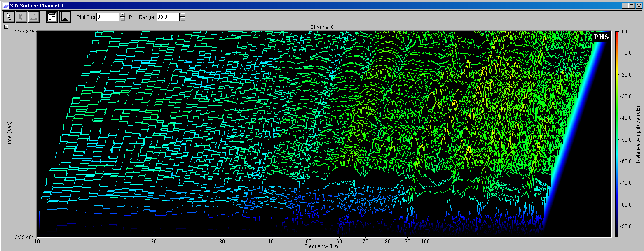Viewport: 644px width, 251px height.
Task: Click the Plot Range value field
Action: point(168,17)
